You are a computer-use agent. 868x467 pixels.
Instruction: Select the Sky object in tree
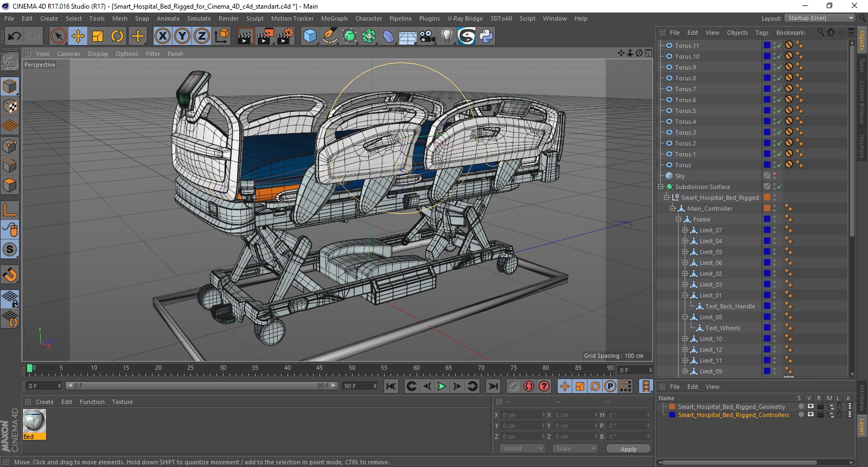680,176
